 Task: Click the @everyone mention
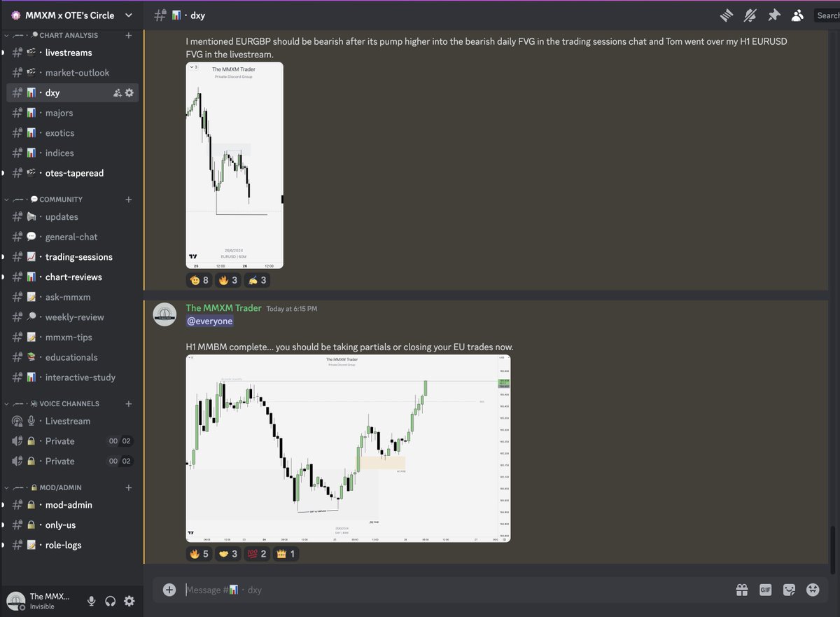tap(209, 321)
